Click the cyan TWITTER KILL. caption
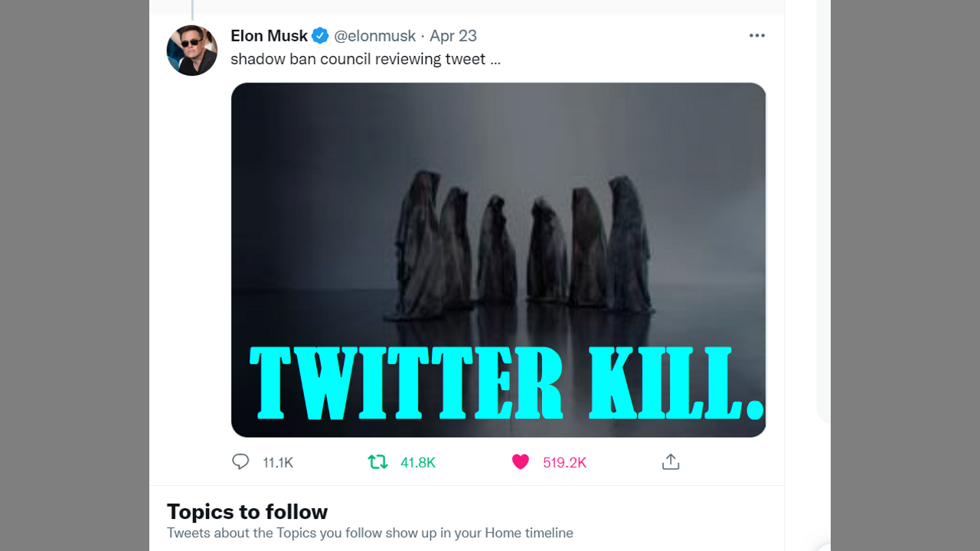 [507, 383]
